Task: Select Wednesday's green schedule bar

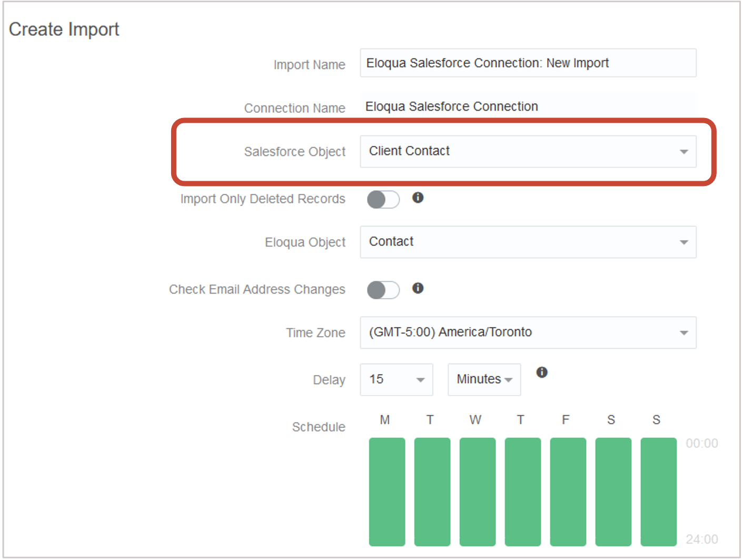Action: [x=478, y=492]
